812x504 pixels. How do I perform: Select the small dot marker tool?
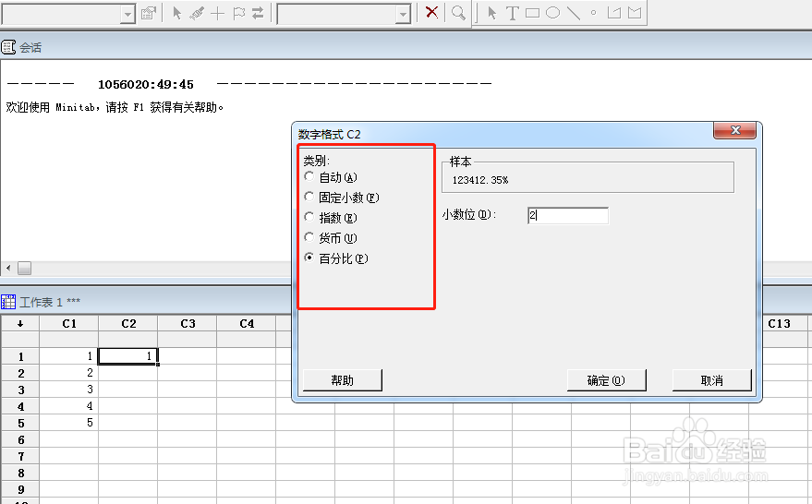click(593, 13)
